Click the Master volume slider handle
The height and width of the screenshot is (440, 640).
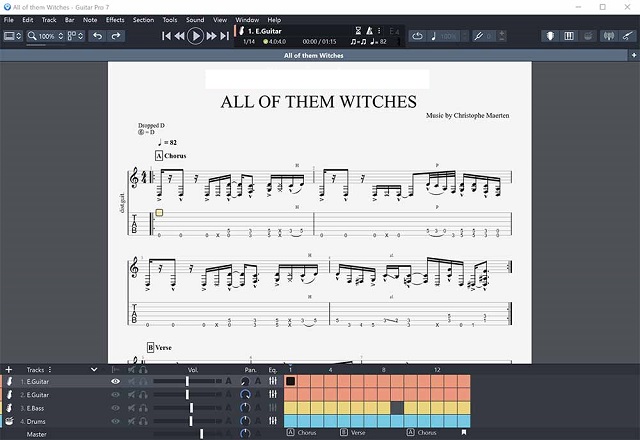[x=201, y=434]
